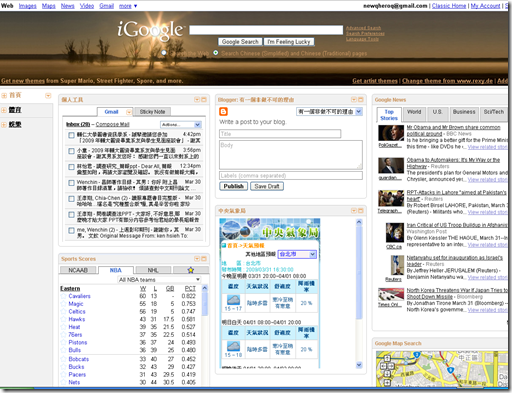Click the star icon next to Magic

click(x=64, y=304)
